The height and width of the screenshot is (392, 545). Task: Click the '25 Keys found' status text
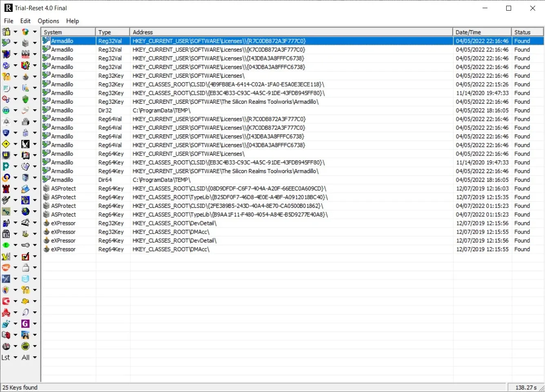point(20,388)
